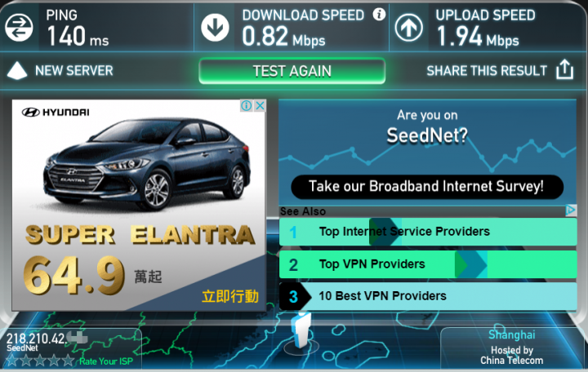Click the share result upload icon
Viewport: 588px width, 372px height.
565,69
